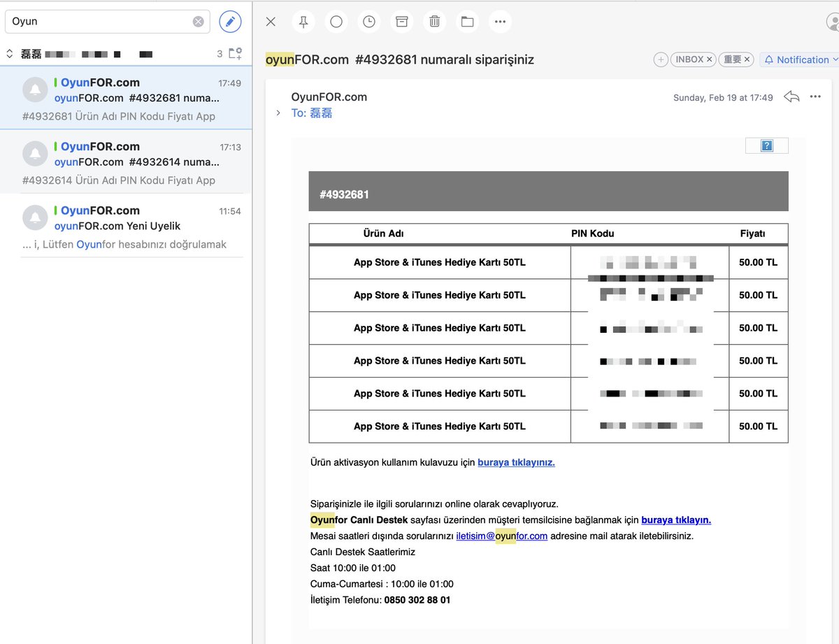Open list selection settings icon
Image resolution: width=839 pixels, height=644 pixels.
[x=236, y=53]
